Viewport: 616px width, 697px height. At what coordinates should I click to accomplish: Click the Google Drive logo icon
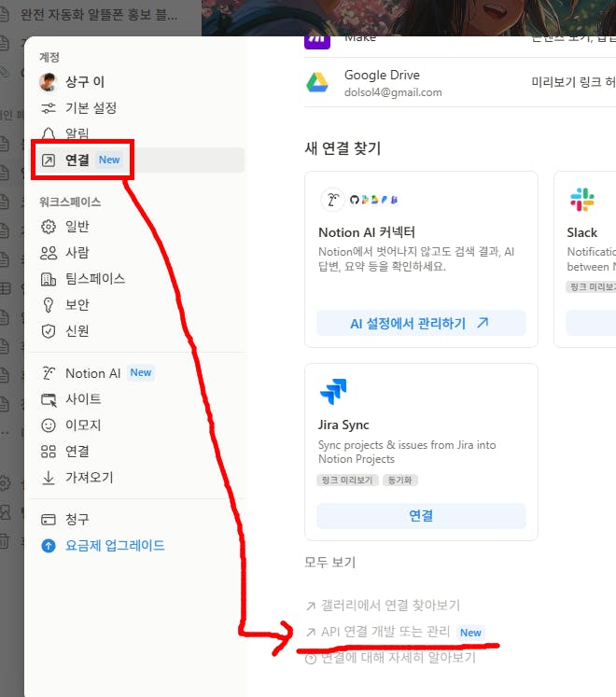point(317,83)
